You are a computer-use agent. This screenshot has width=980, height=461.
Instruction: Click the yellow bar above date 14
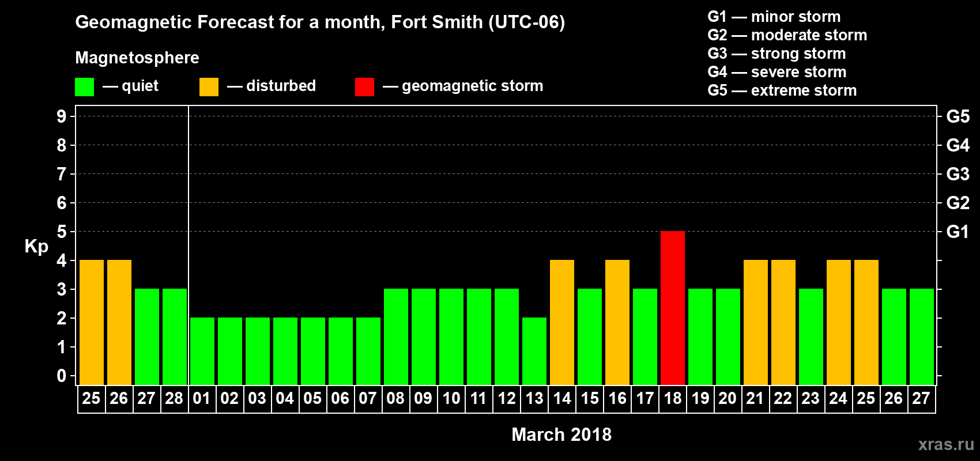click(x=562, y=323)
